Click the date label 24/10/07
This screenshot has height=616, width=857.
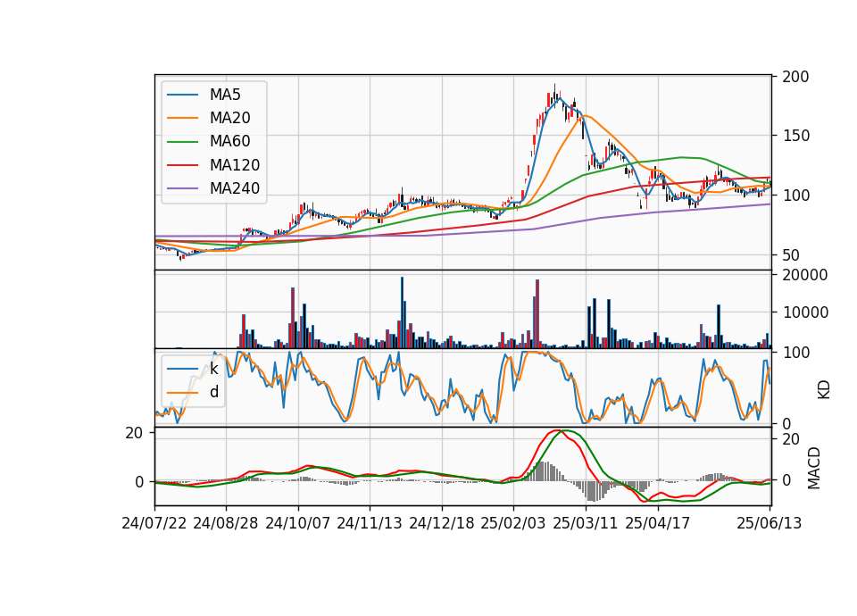(x=298, y=523)
